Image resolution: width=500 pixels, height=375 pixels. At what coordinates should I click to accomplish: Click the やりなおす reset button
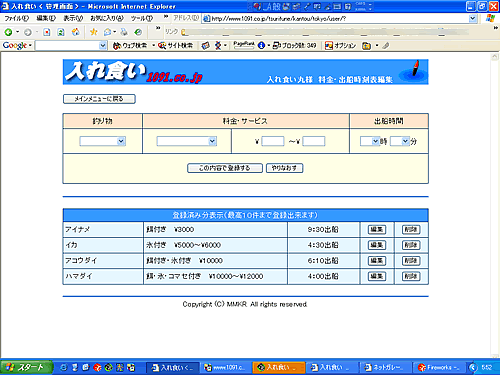[284, 168]
